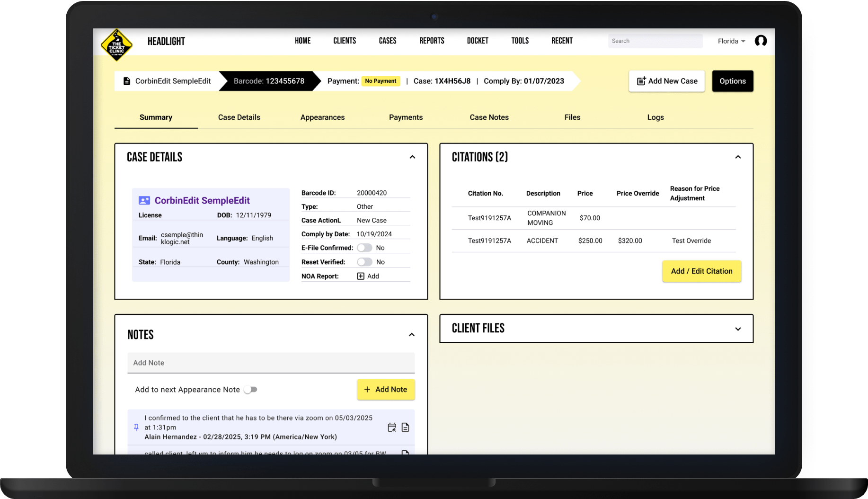Click the Case Action value New Case
868x499 pixels.
372,220
